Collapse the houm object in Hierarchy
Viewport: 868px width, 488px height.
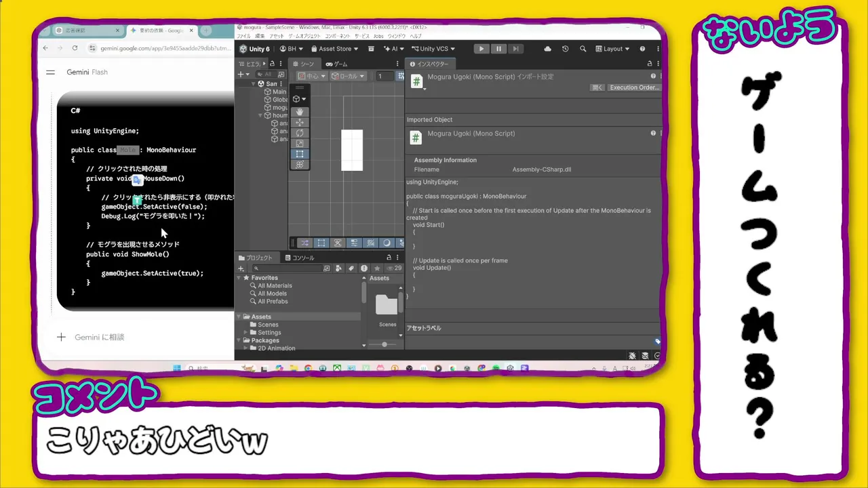tap(260, 115)
